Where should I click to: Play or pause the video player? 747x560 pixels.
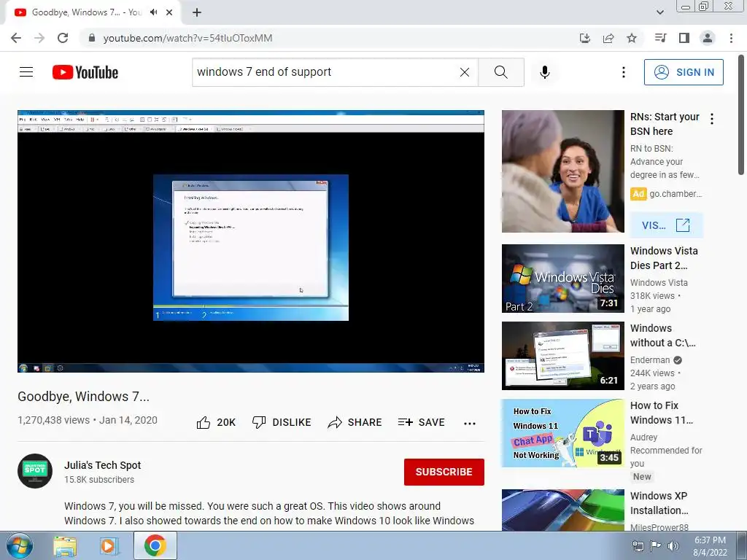pos(251,241)
